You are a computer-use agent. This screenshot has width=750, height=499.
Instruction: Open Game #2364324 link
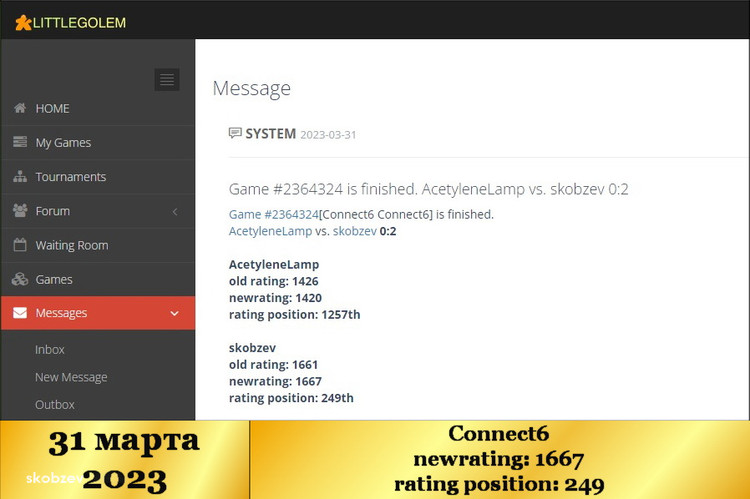pyautogui.click(x=273, y=214)
